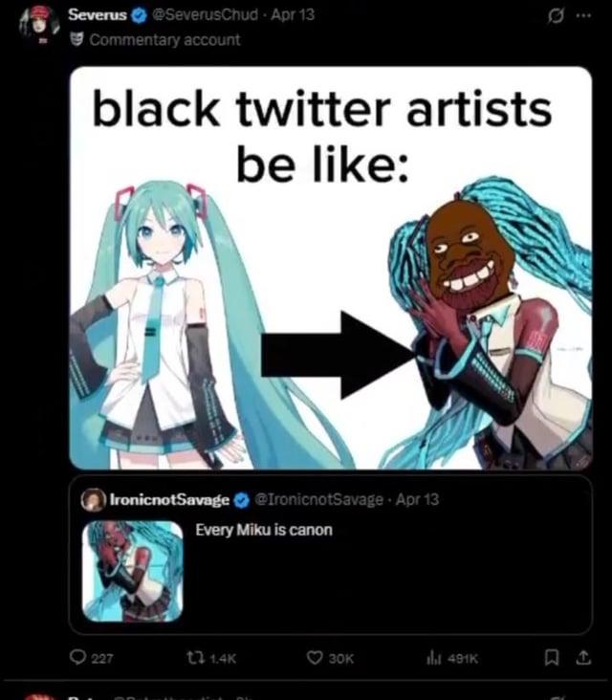Click the Grok slash-circle icon
This screenshot has width=612, height=700.
[x=556, y=16]
